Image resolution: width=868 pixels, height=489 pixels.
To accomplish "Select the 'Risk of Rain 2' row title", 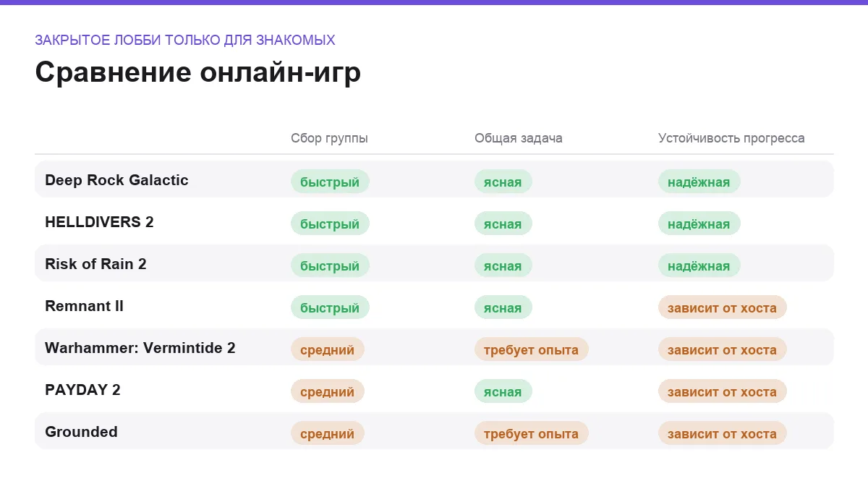I will [x=95, y=264].
